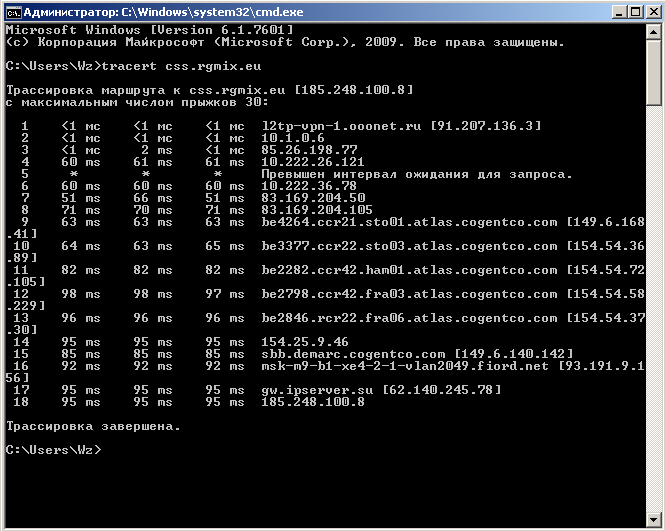Close the command prompt window

(653, 12)
